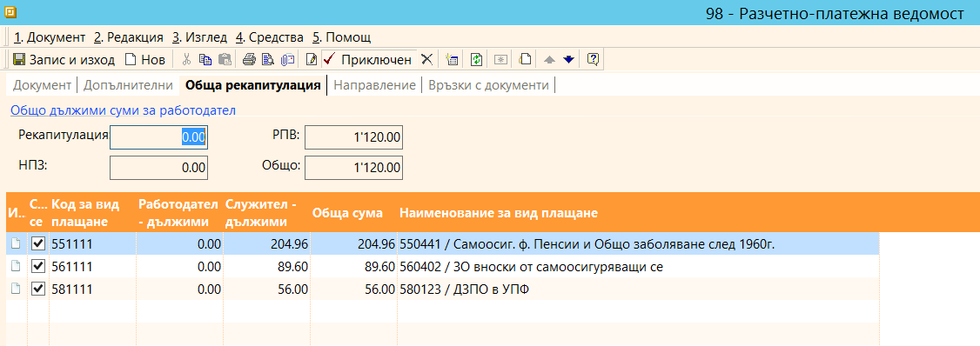Create a new document with Нов

click(145, 59)
